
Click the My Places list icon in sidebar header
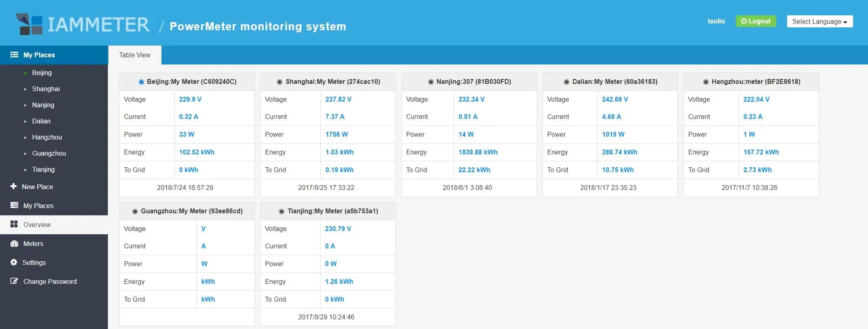pos(14,55)
